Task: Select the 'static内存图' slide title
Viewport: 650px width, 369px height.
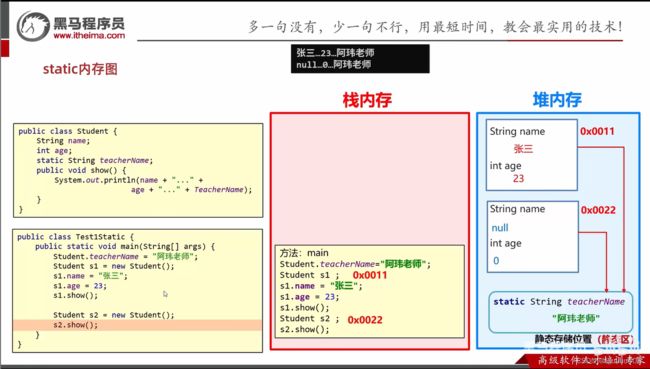Action: [x=80, y=69]
